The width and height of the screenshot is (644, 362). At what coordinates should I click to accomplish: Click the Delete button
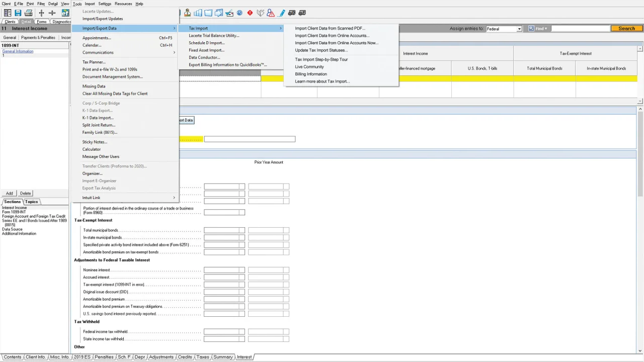(x=26, y=193)
